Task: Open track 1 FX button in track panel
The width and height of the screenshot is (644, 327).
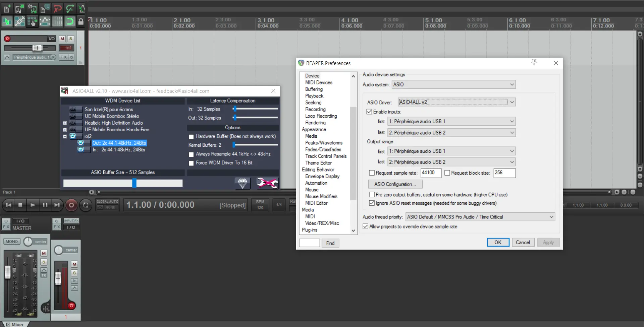Action: 64,57
